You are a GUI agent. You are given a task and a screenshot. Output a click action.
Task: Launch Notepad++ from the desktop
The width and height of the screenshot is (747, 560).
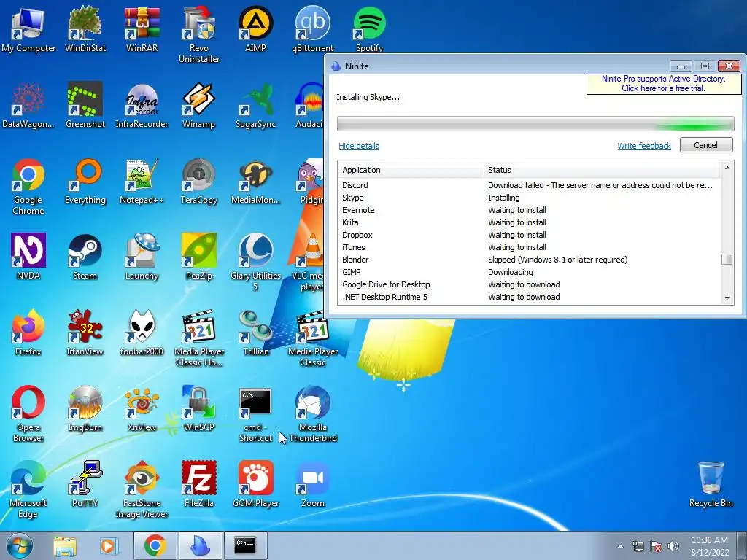pyautogui.click(x=142, y=181)
